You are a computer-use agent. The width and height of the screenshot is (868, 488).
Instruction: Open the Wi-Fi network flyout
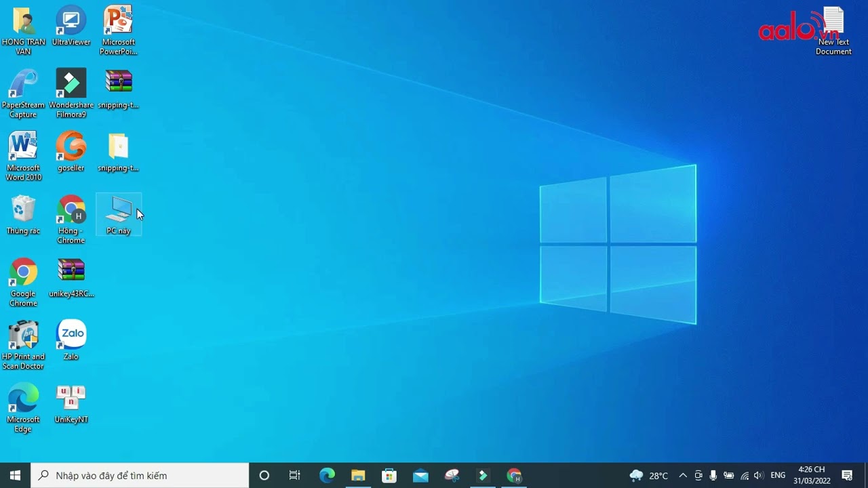745,476
